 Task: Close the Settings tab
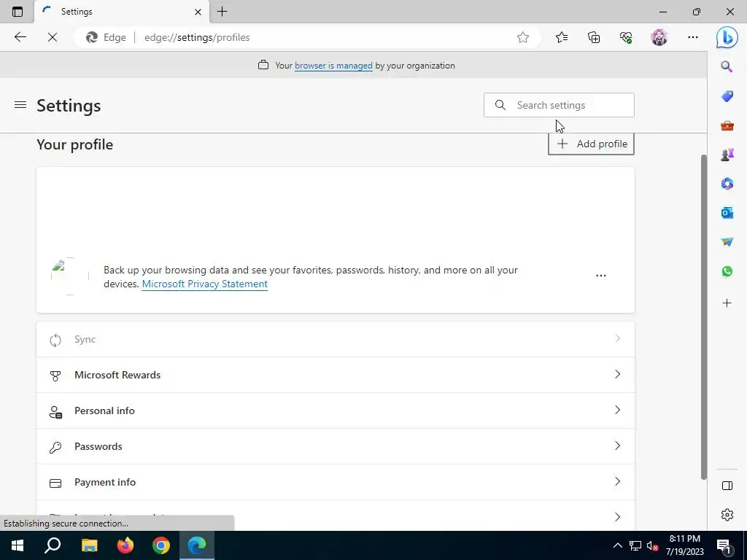click(x=198, y=12)
